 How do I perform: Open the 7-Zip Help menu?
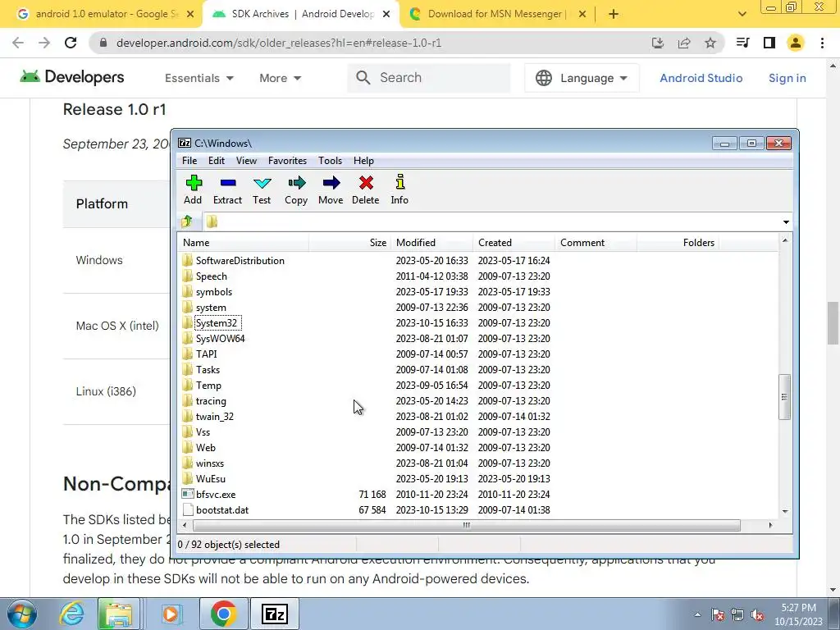(363, 161)
